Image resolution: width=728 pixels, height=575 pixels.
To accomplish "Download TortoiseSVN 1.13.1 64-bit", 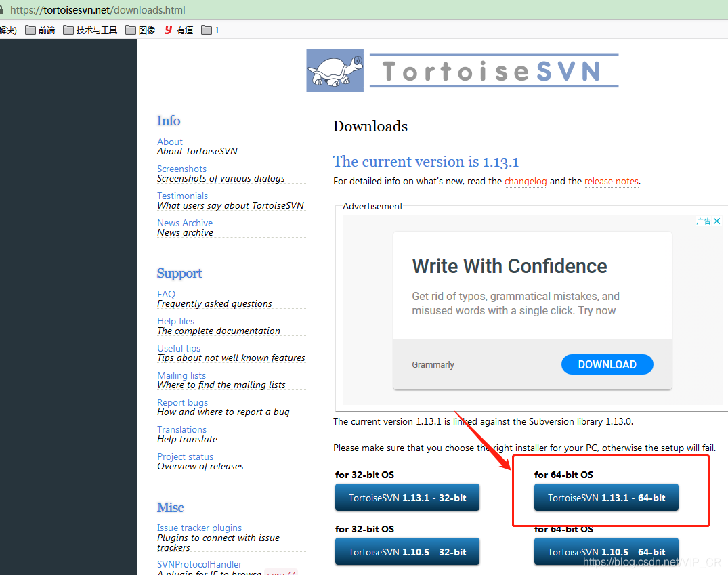I will point(606,497).
